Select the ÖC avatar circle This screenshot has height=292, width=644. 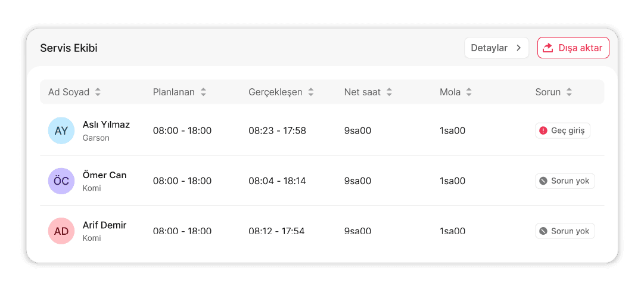click(61, 181)
